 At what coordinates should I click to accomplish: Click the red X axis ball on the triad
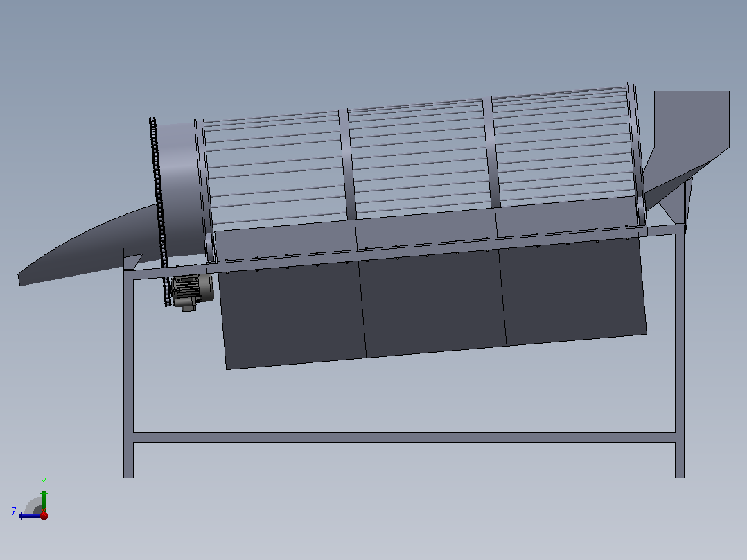[x=44, y=515]
